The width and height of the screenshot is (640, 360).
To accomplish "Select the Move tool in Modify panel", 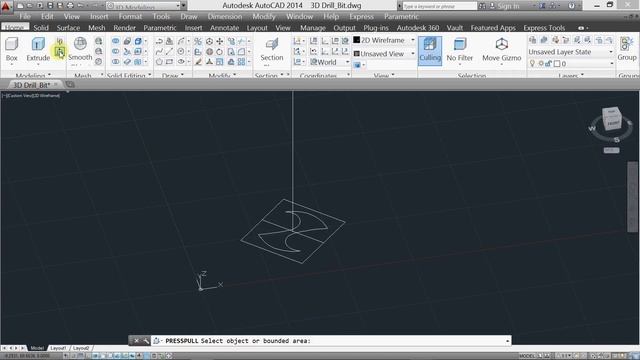I will pyautogui.click(x=220, y=41).
